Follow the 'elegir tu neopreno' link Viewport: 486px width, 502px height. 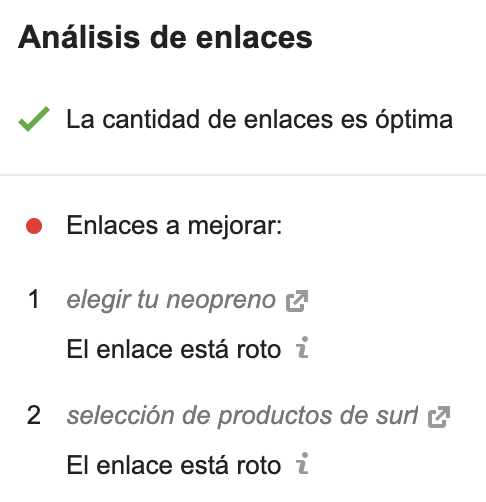click(x=171, y=300)
